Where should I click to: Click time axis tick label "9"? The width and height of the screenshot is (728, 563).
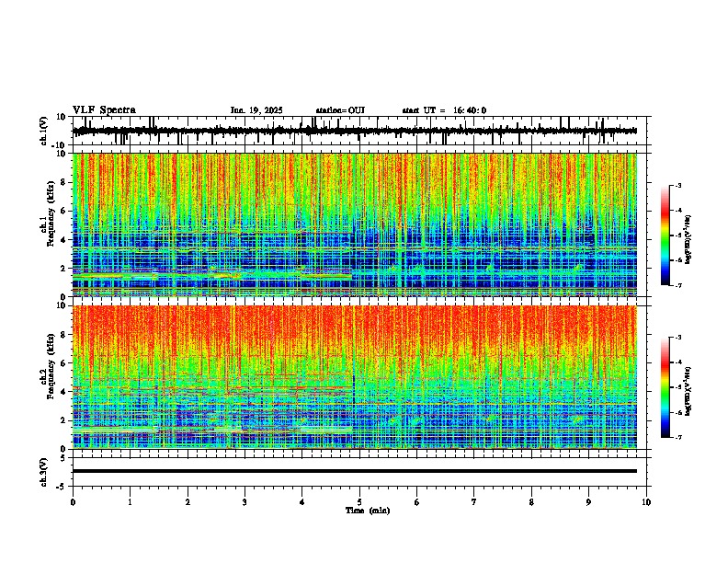coord(588,502)
